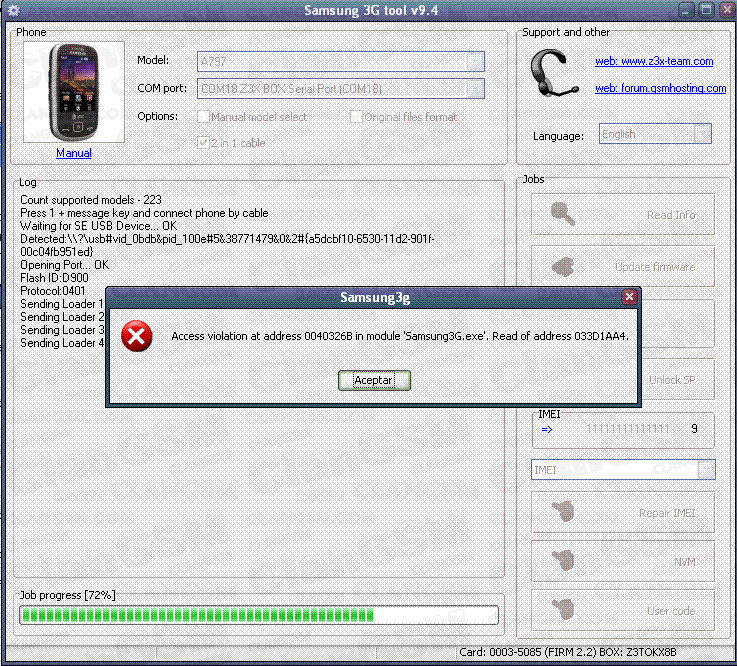This screenshot has height=666, width=737.
Task: Select log line 'Opening Port... OK'
Action: [64, 265]
